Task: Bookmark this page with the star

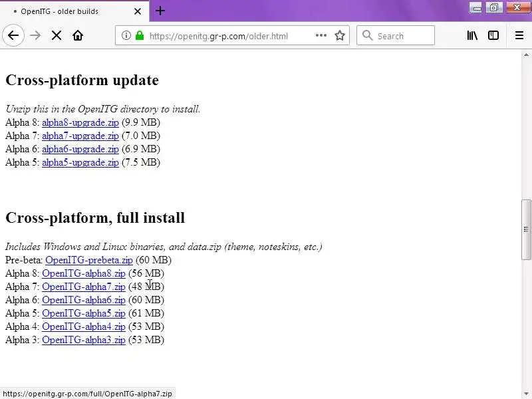Action: tap(340, 35)
